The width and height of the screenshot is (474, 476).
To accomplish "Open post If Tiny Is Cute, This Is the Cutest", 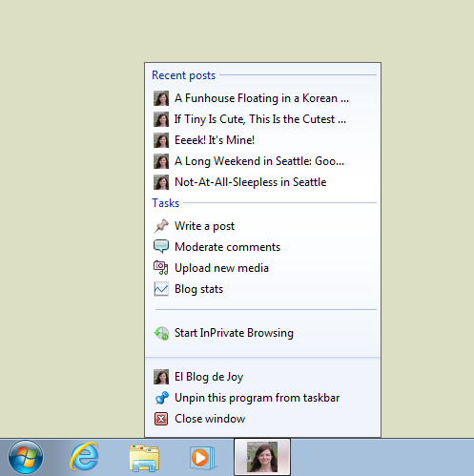I will tap(262, 119).
